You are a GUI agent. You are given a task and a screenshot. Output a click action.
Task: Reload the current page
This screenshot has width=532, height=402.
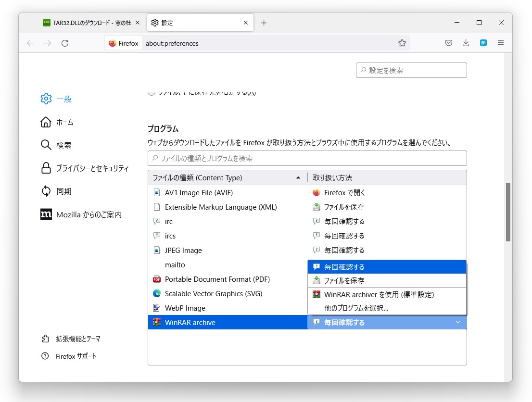[x=65, y=43]
